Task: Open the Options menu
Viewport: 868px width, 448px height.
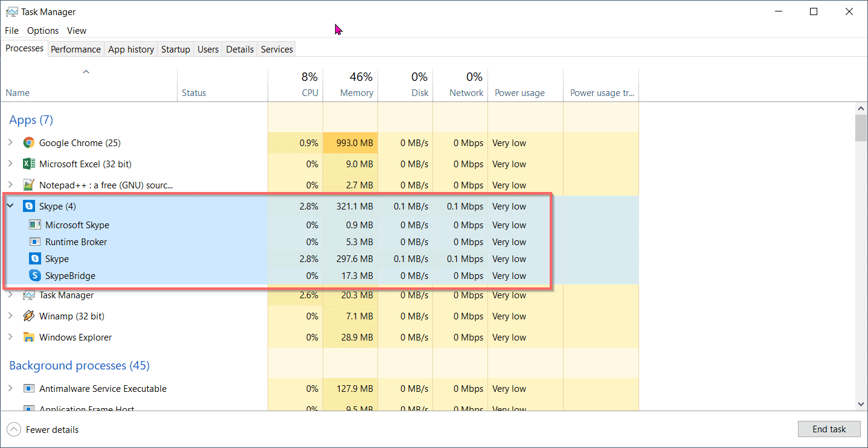Action: pyautogui.click(x=43, y=31)
